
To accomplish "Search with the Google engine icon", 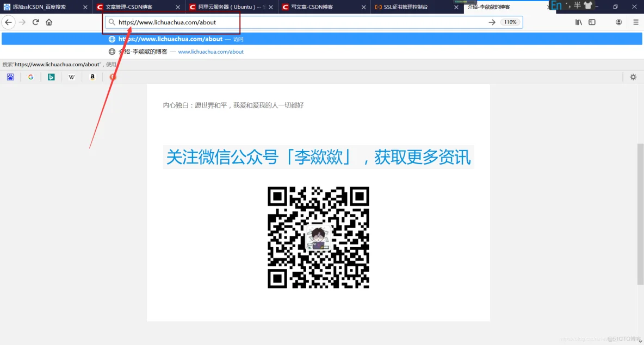I will pyautogui.click(x=31, y=77).
